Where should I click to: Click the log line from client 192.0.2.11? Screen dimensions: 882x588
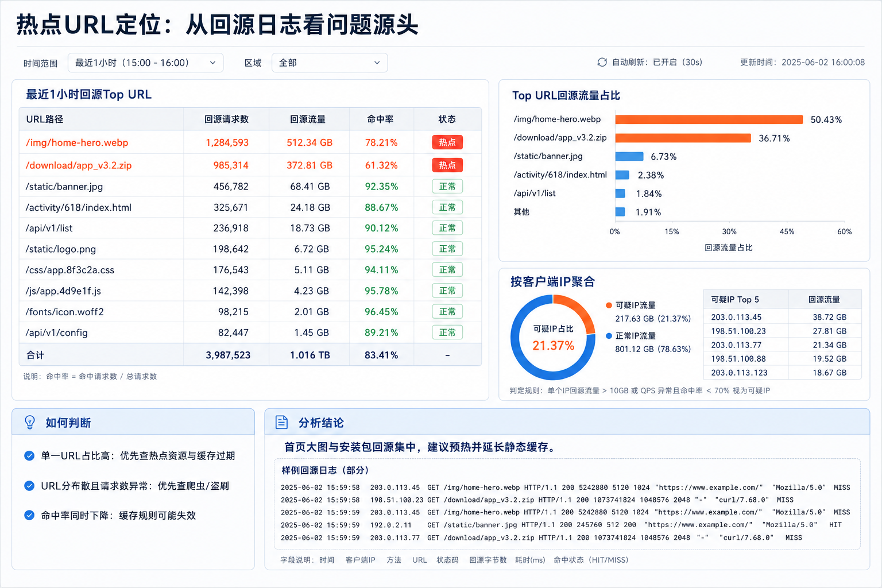(x=561, y=525)
